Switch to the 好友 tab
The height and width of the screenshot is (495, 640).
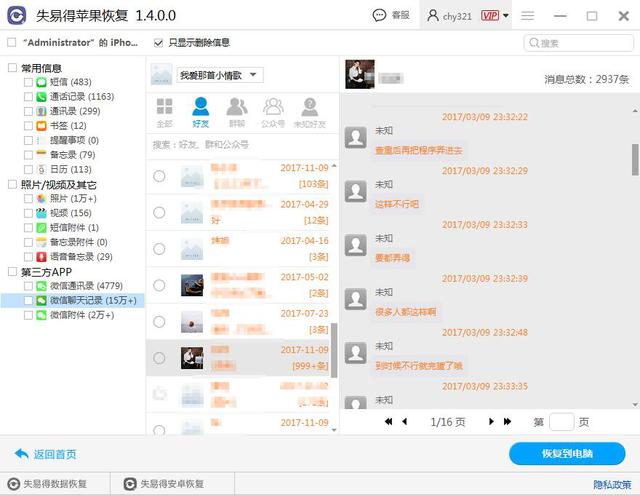pyautogui.click(x=200, y=113)
